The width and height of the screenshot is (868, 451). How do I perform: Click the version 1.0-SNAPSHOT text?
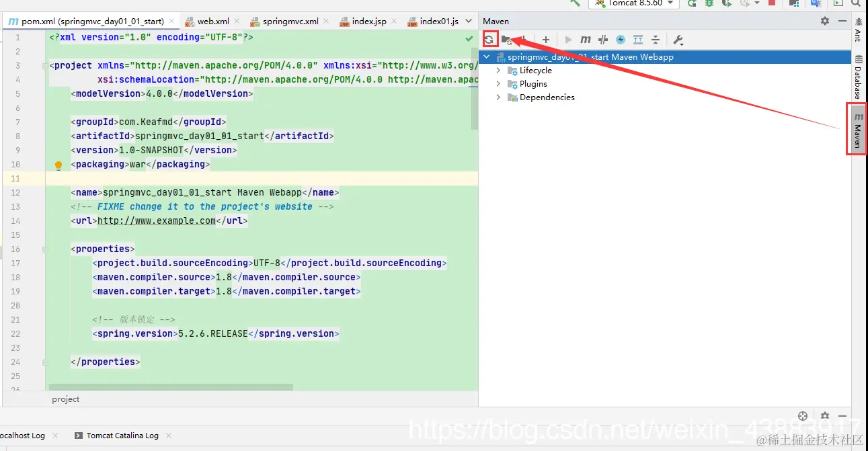(x=151, y=151)
